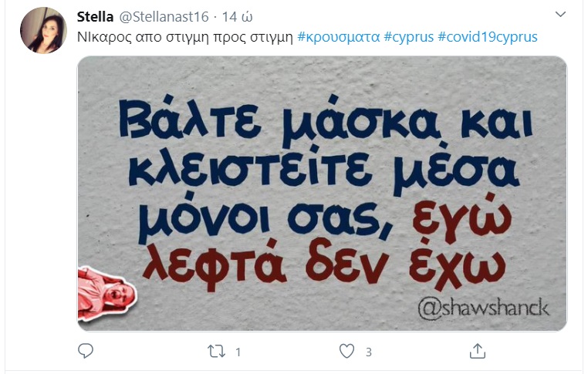Click the retweet count number 1
Screen dimensions: 588x374
[x=238, y=352]
